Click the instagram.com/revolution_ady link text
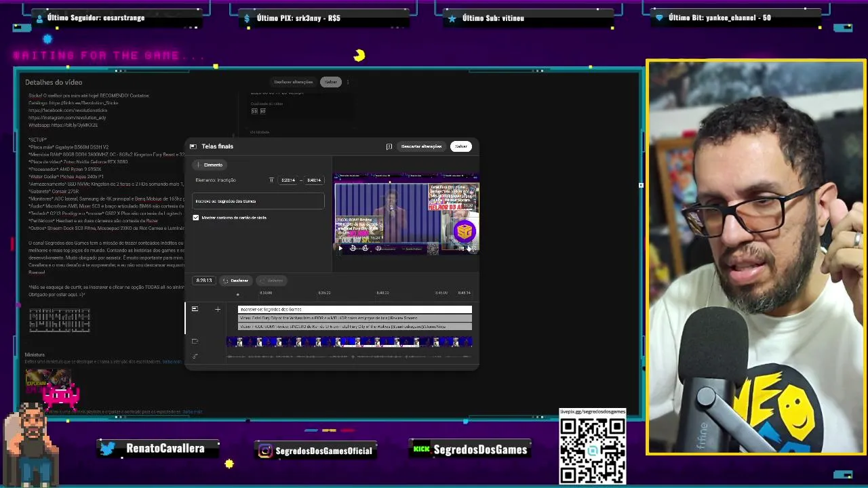Screen dimensions: 868x488 click(67, 118)
